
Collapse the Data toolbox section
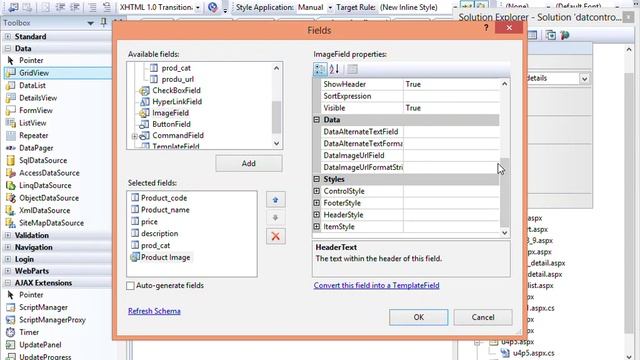click(8, 48)
